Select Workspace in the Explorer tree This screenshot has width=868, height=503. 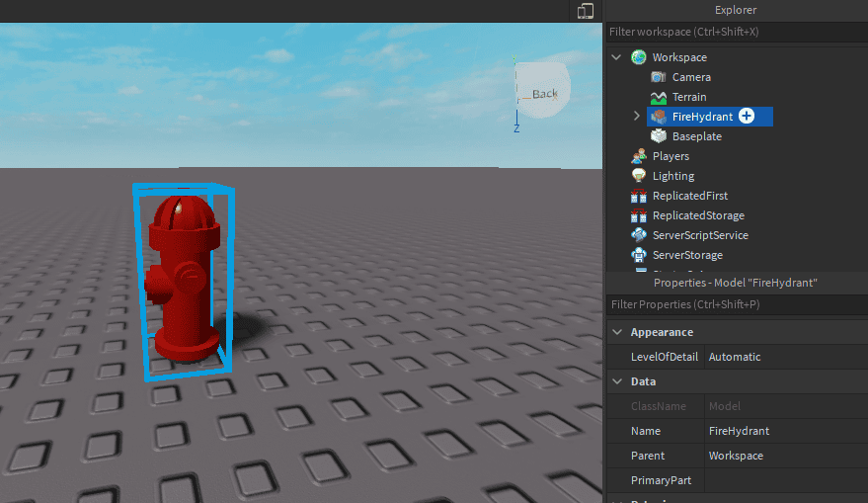pos(679,57)
